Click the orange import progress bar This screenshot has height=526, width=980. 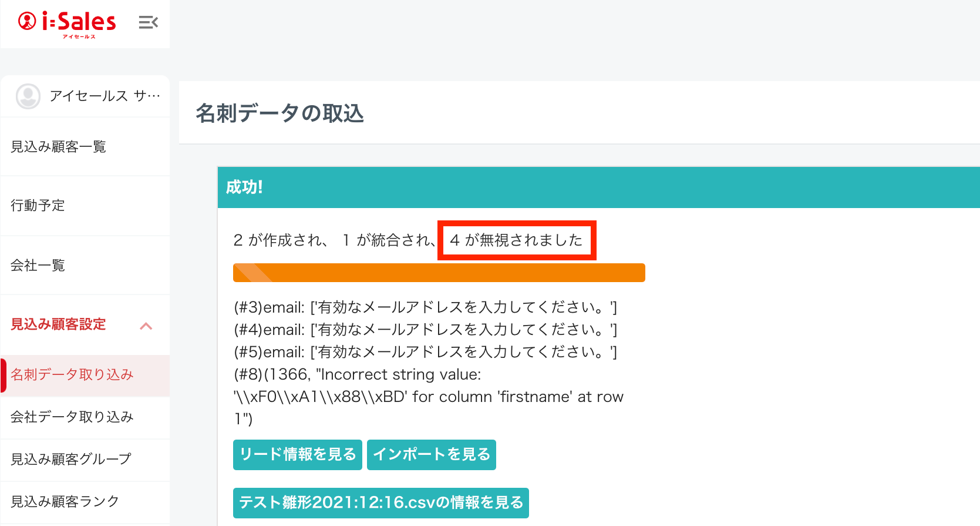(439, 273)
